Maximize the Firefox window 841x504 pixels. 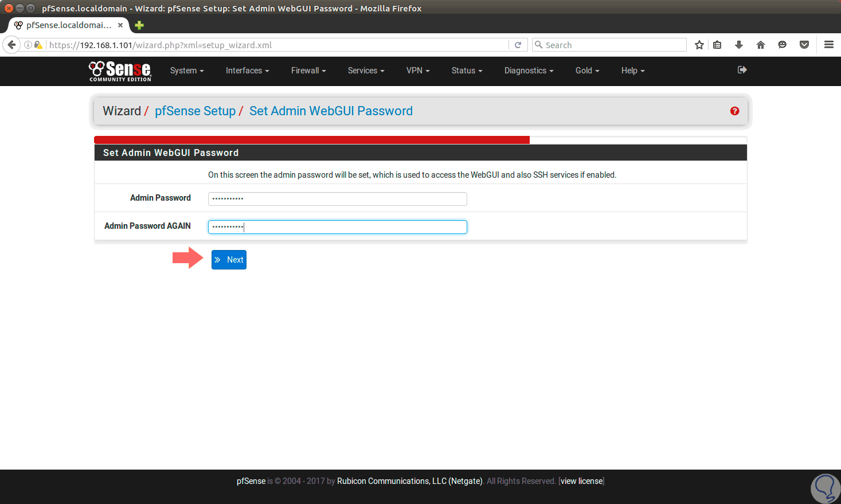tap(30, 8)
